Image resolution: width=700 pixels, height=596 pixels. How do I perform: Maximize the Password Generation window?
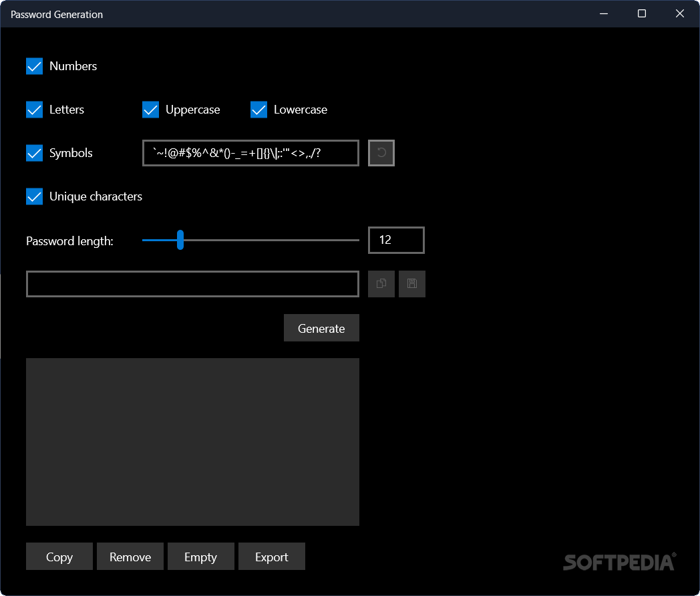point(641,14)
